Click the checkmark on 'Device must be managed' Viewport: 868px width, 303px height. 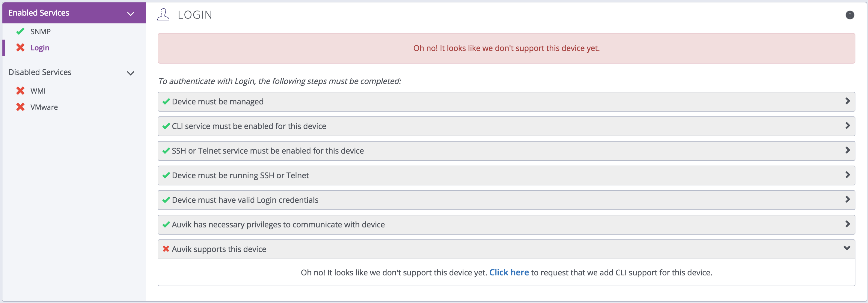point(165,102)
